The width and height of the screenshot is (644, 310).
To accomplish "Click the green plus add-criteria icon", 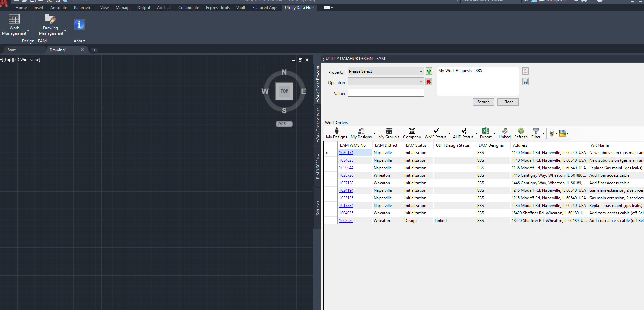I will pyautogui.click(x=429, y=71).
